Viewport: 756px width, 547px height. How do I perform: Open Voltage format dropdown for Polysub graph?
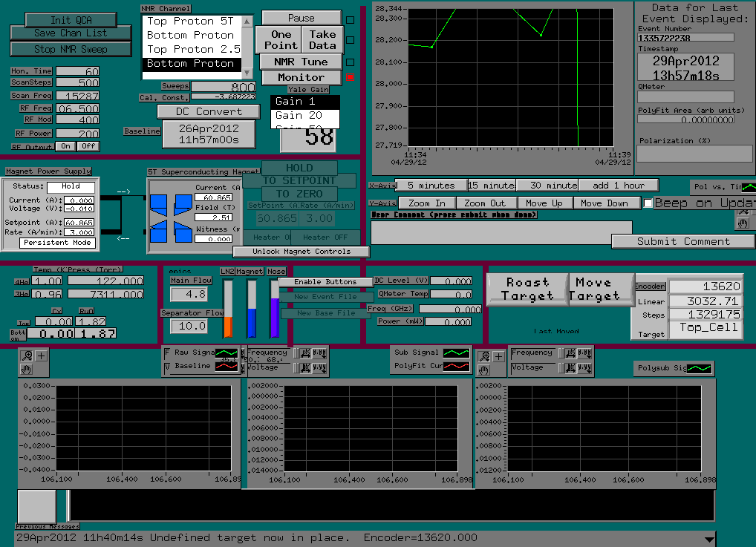tap(584, 368)
